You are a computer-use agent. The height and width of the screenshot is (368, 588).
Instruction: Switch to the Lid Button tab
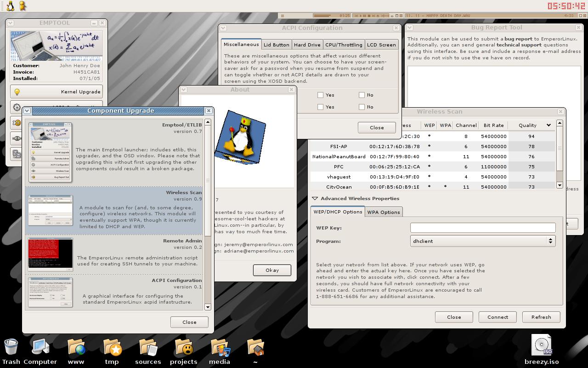coord(277,45)
